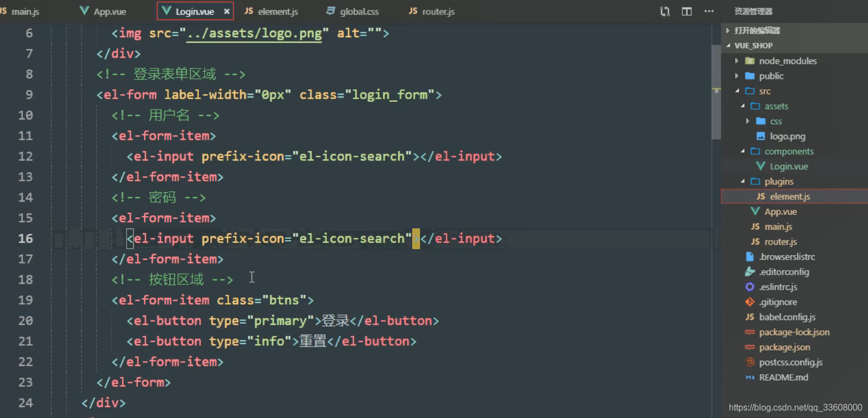Split the editor with the split icon
The image size is (868, 418).
coord(687,11)
